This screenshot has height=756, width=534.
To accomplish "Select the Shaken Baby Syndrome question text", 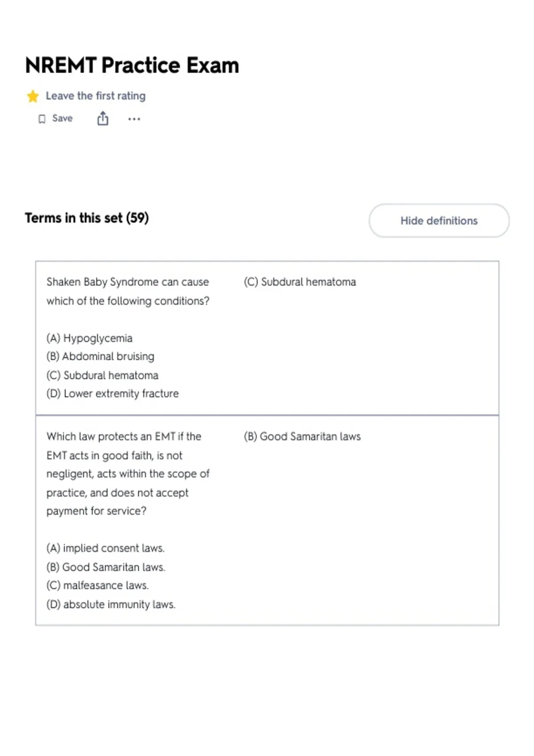I will (x=128, y=291).
